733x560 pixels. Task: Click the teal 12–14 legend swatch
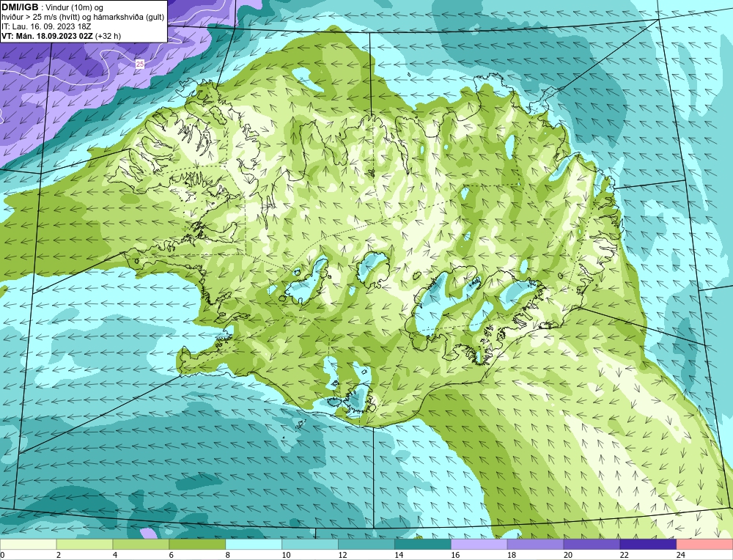[x=366, y=545]
